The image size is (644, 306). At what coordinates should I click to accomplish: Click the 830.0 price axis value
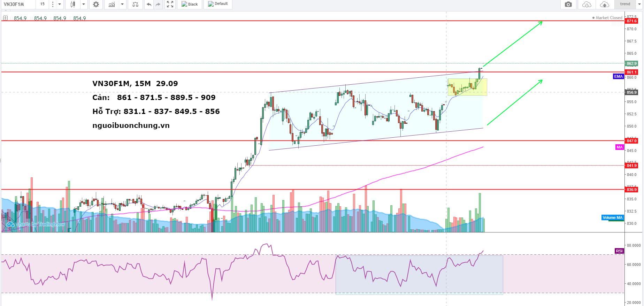click(x=631, y=223)
